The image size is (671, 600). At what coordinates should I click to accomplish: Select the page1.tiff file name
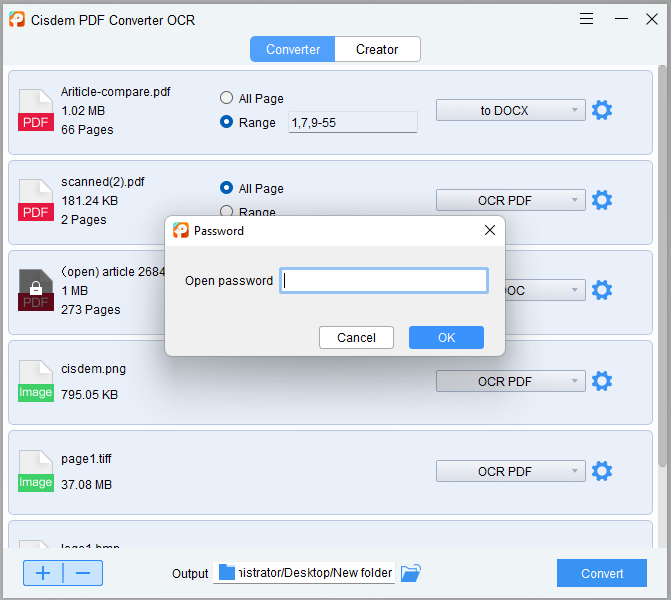tap(86, 459)
